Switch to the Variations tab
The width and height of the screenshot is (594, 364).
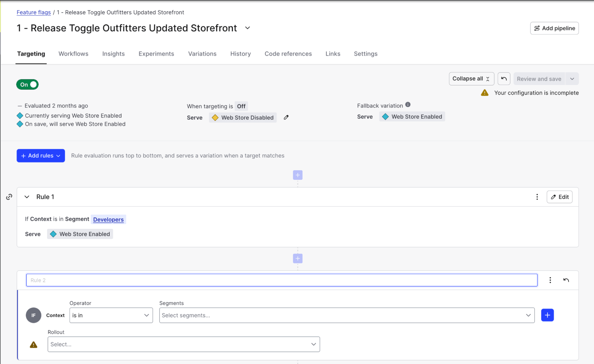click(202, 54)
